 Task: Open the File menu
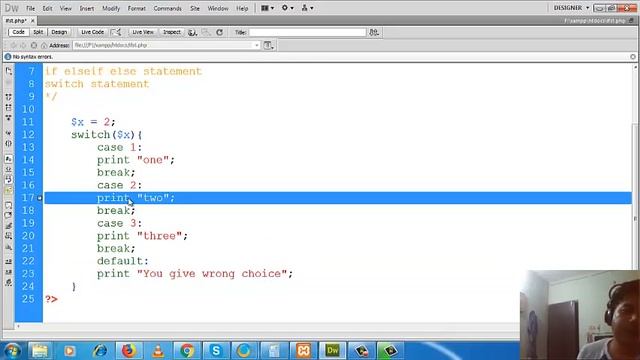(31, 8)
